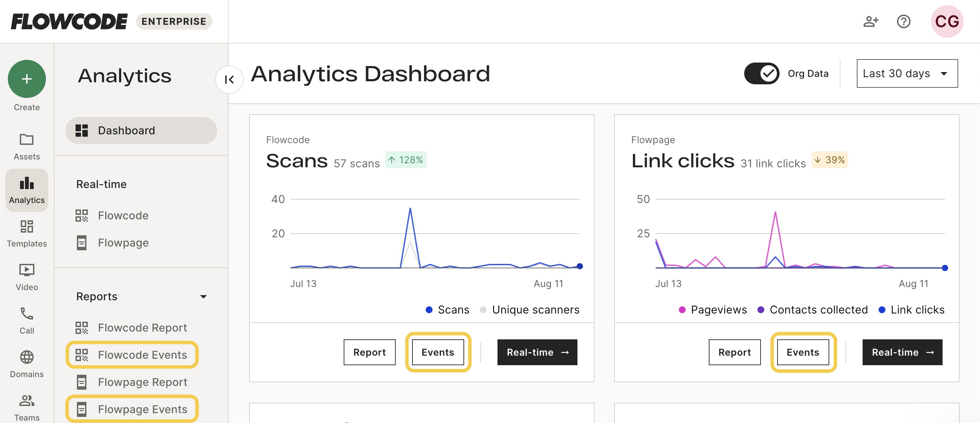Viewport: 980px width, 423px height.
Task: Click the 128% increase badge
Action: [406, 159]
